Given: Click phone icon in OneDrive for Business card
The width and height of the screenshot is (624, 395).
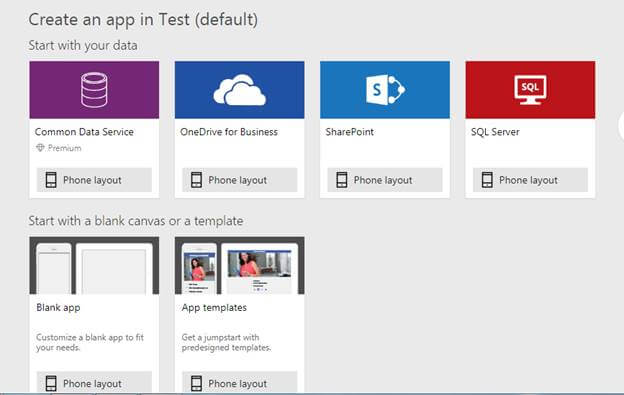Looking at the screenshot, I should tap(196, 180).
